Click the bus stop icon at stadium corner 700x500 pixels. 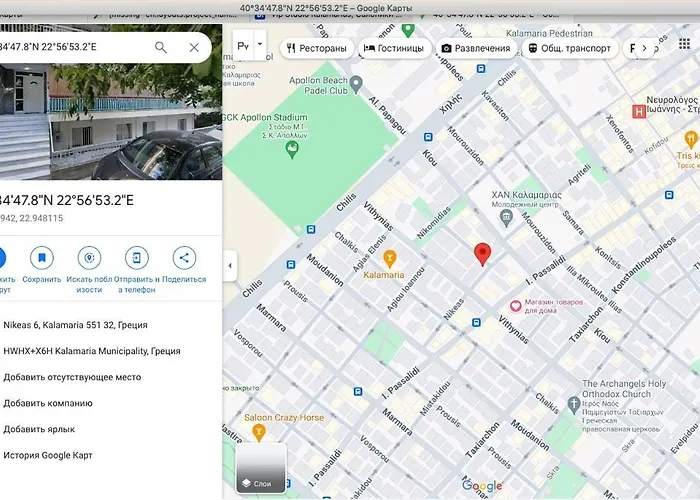click(x=311, y=230)
